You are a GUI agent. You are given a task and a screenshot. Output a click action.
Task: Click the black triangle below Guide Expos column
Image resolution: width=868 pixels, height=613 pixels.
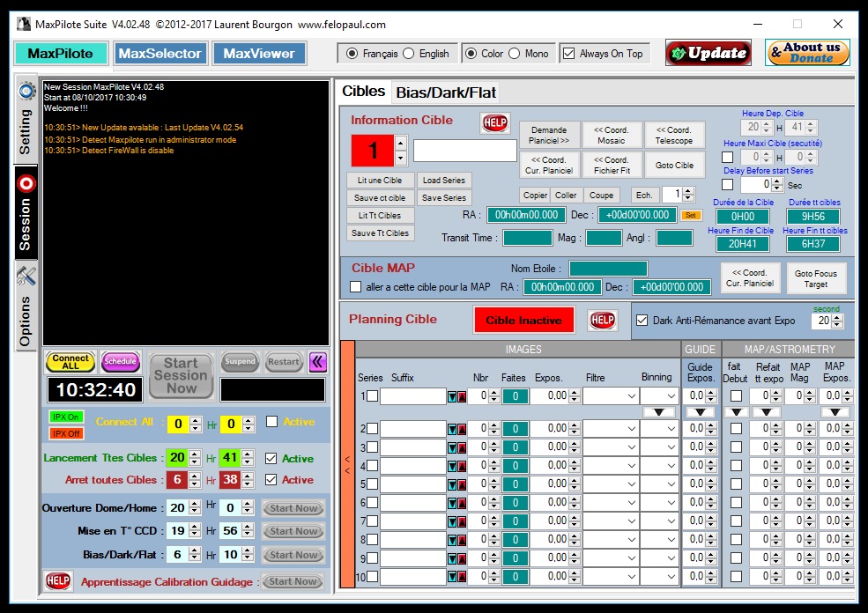click(701, 412)
